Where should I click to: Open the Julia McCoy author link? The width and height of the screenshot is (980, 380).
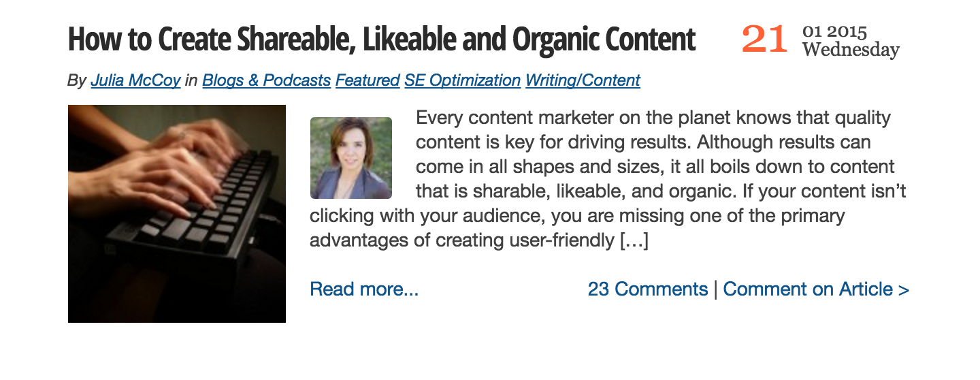click(x=135, y=80)
